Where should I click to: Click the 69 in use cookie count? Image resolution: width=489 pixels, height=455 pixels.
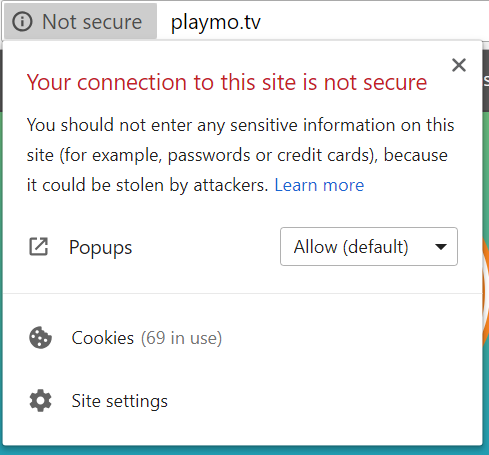pos(181,338)
